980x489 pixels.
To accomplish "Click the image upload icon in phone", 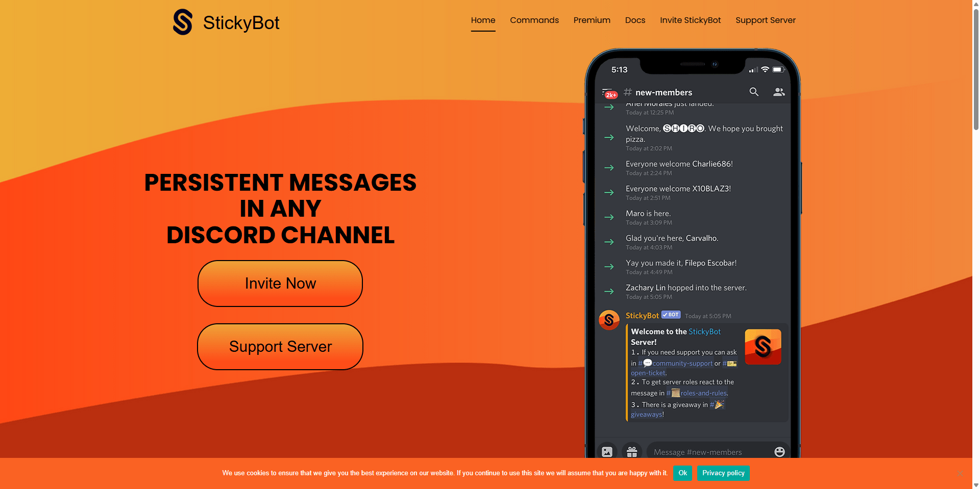I will (607, 452).
